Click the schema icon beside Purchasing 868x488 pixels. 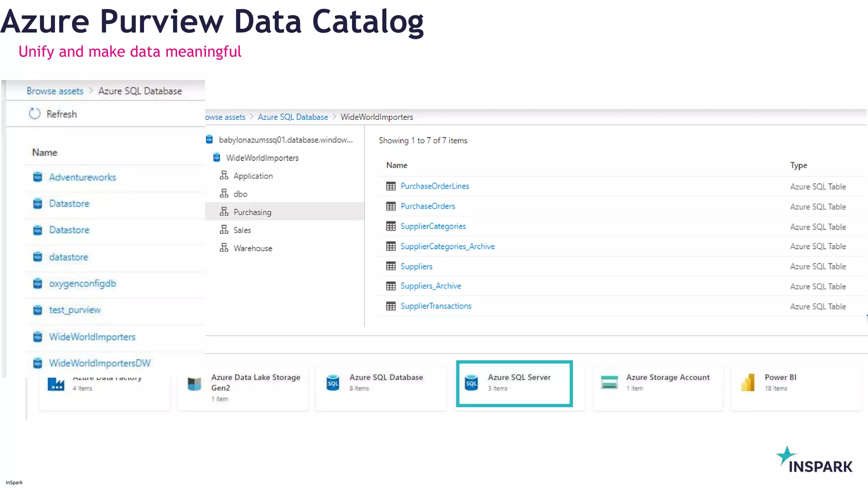pos(224,211)
